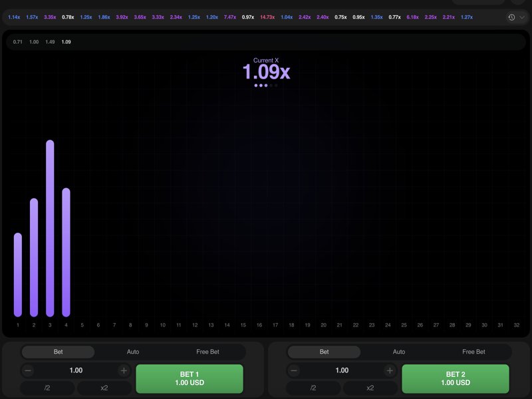
Task: Click the purple bar above step 4
Action: click(66, 253)
